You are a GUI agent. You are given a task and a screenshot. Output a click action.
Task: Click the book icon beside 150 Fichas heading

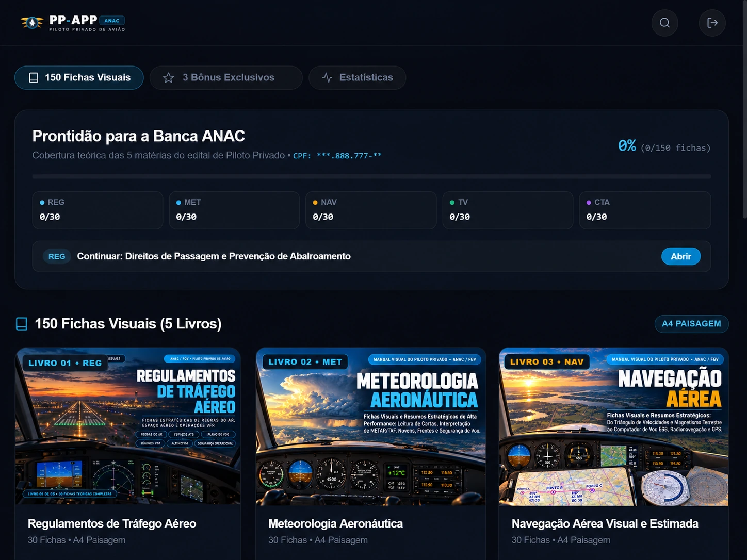pos(22,324)
